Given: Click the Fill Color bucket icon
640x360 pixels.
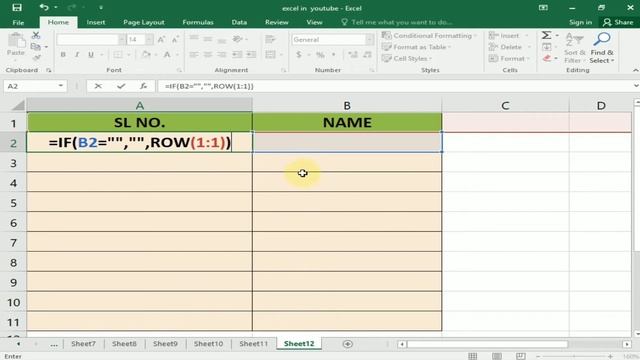Looking at the screenshot, I should [146, 55].
